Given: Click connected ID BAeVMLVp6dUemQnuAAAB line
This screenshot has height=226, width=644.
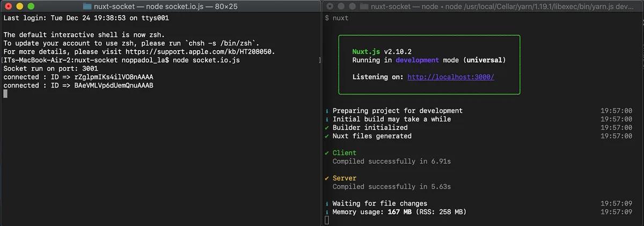Looking at the screenshot, I should pos(78,85).
